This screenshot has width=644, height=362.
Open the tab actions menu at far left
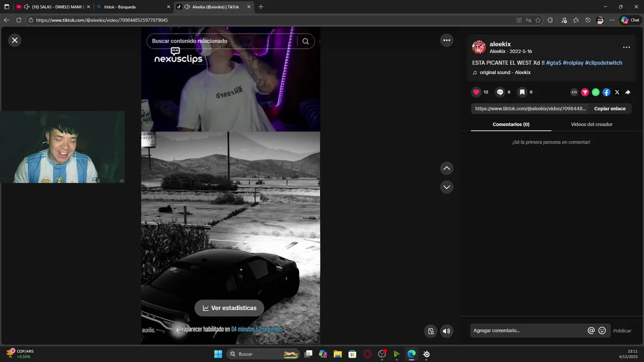coord(7,7)
